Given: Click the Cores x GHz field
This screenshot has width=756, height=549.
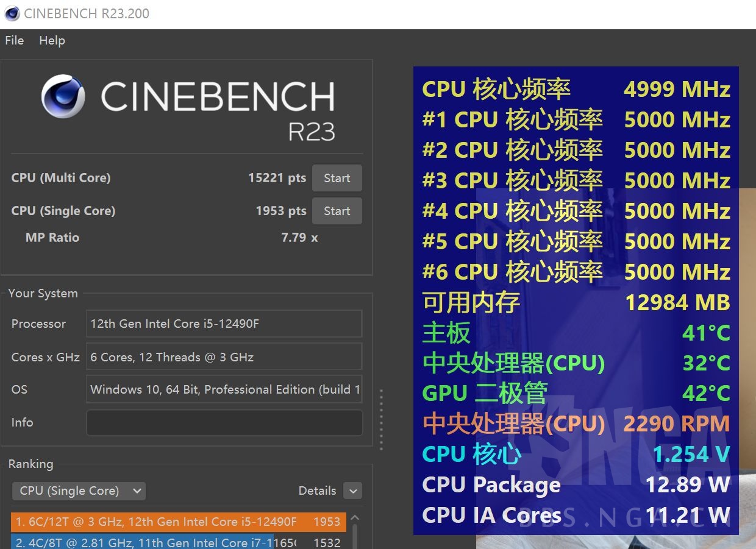Looking at the screenshot, I should click(224, 358).
